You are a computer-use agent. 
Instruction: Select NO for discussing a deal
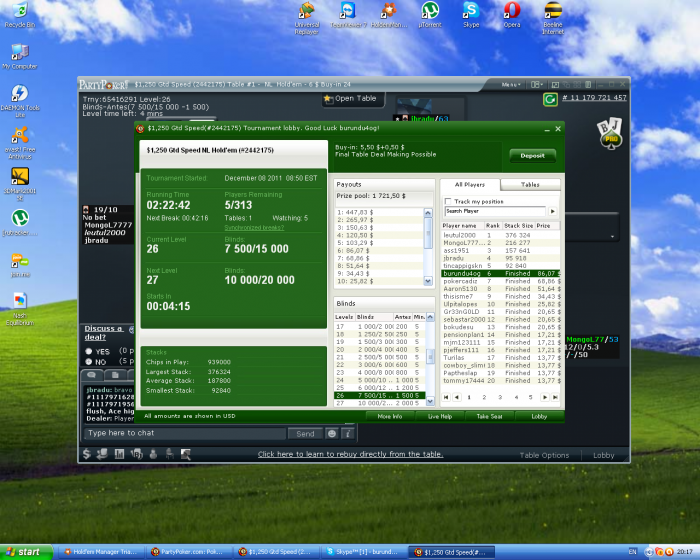tap(88, 362)
